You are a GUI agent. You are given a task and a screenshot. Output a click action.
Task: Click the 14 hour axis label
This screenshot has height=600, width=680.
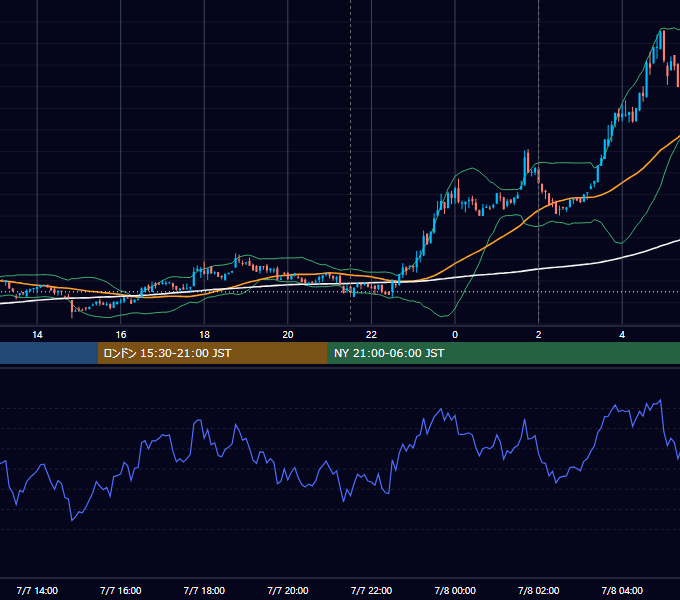(x=37, y=335)
